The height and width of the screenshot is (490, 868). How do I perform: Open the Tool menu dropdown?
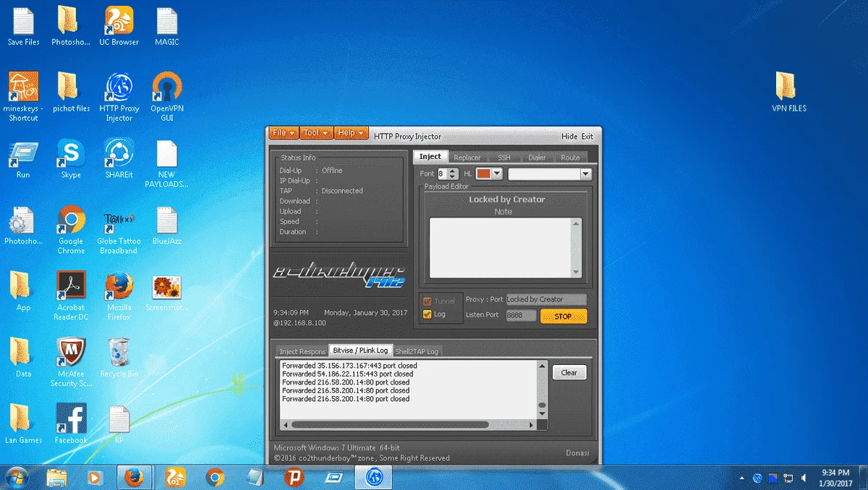point(316,133)
